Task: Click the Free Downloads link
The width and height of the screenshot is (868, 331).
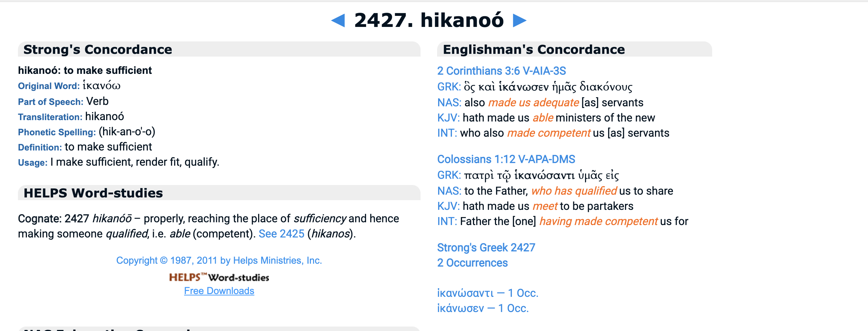Action: pos(219,291)
